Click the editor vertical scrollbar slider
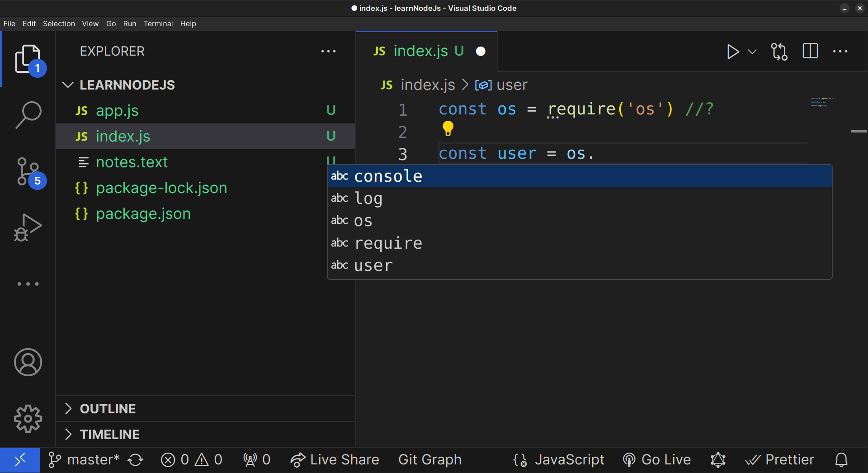 [859, 131]
